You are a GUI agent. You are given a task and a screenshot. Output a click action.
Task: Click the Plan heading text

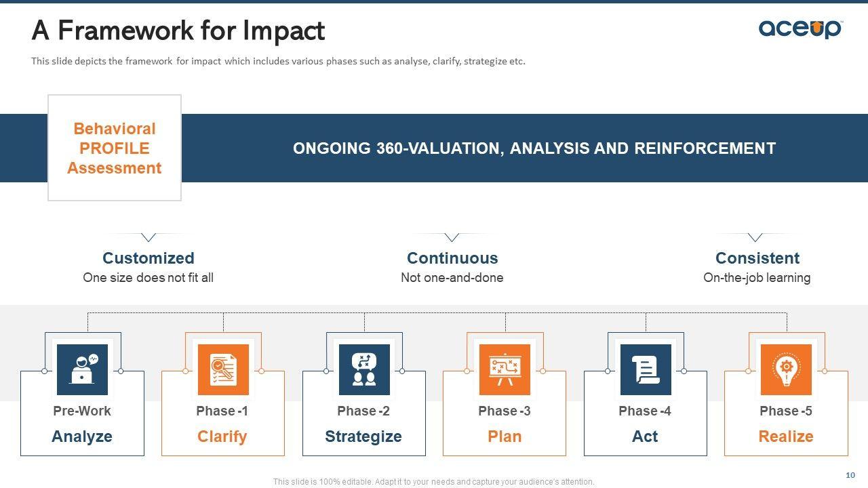(505, 436)
